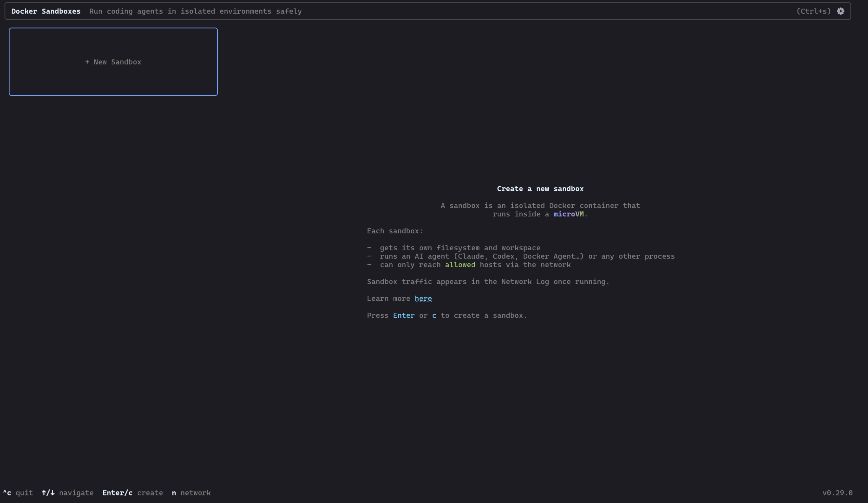
Task: Click the highlighted "c" key hint
Action: tap(434, 315)
